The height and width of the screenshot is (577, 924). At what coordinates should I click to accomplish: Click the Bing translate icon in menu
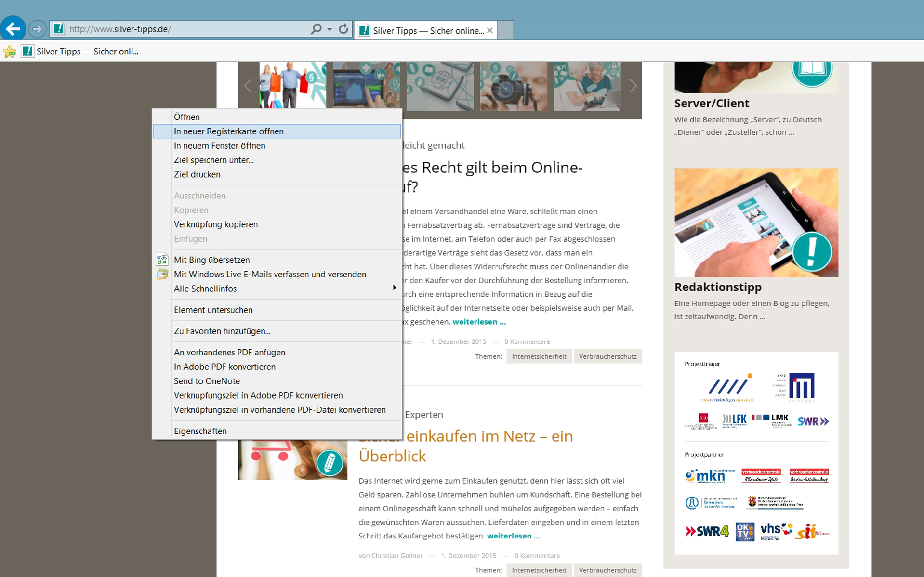(162, 260)
